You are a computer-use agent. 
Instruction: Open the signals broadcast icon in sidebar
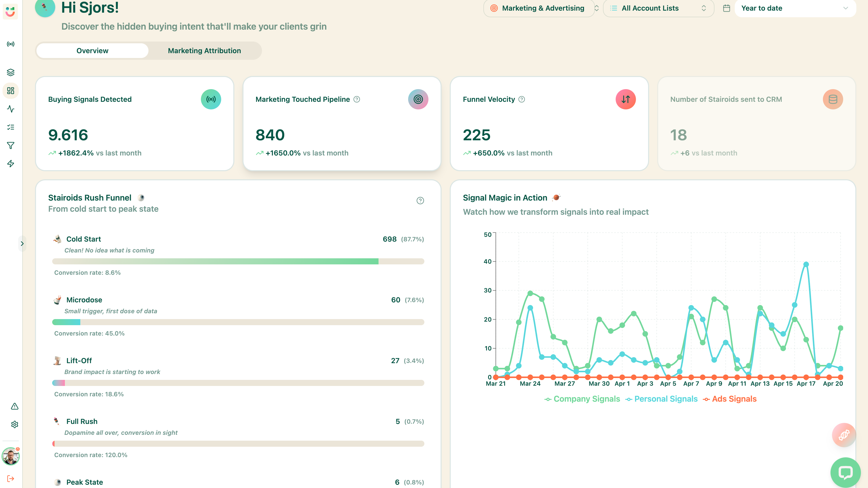10,44
